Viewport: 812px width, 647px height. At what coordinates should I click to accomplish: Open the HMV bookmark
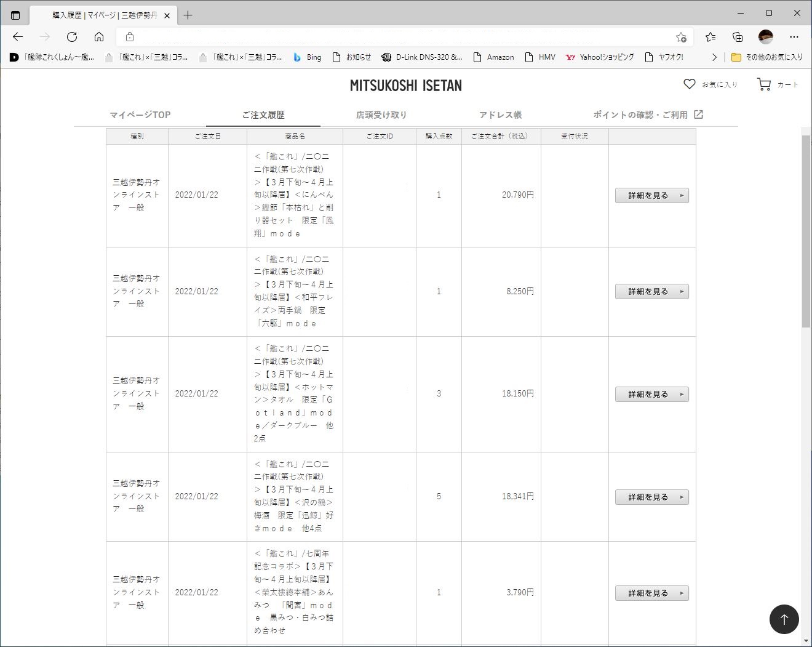pyautogui.click(x=540, y=57)
